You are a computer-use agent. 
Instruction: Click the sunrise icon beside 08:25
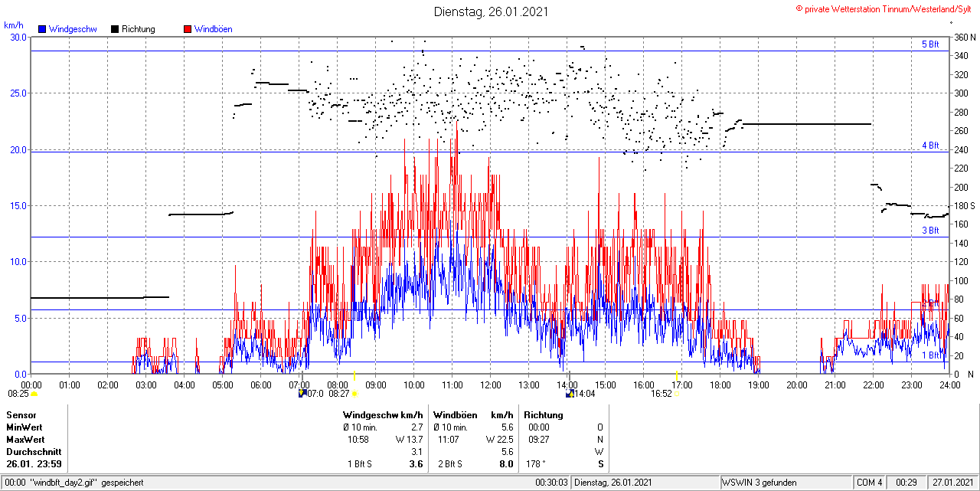(34, 394)
